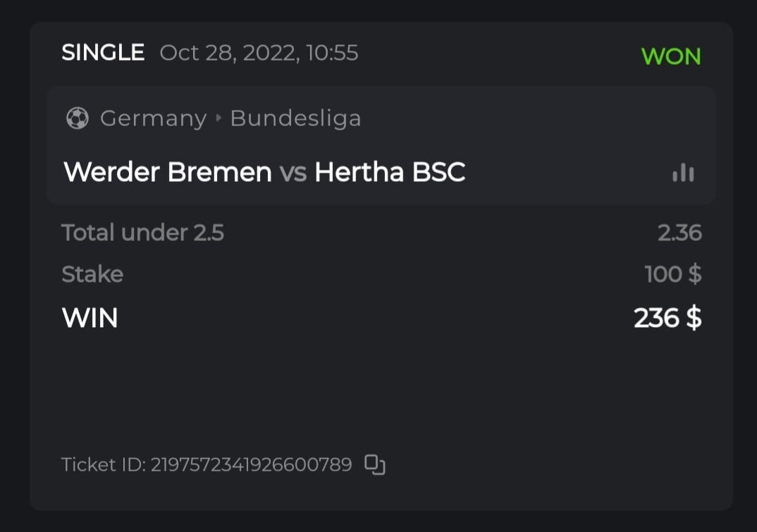Screen dimensions: 757x532
Task: Click the "vs" text between teams
Action: click(x=293, y=173)
